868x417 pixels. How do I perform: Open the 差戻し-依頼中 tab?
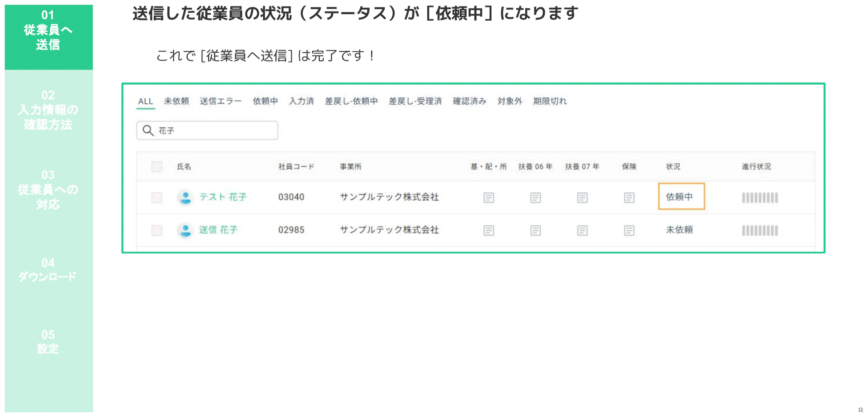pyautogui.click(x=351, y=101)
